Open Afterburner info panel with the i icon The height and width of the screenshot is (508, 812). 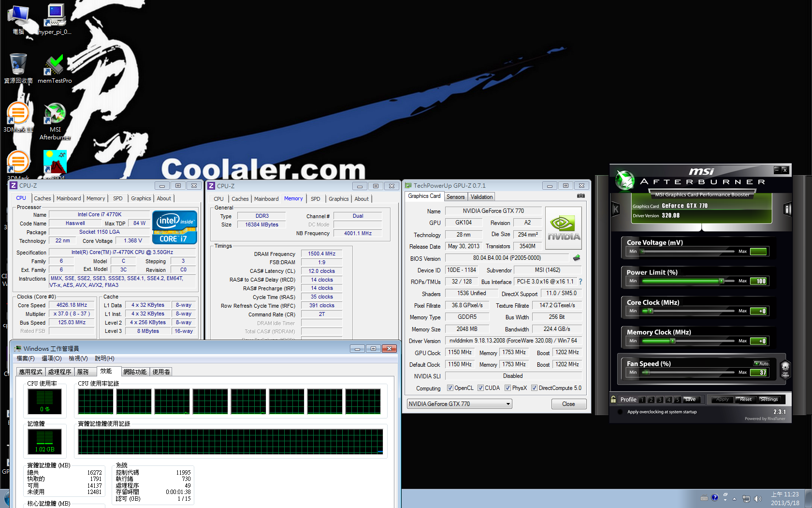click(x=787, y=209)
